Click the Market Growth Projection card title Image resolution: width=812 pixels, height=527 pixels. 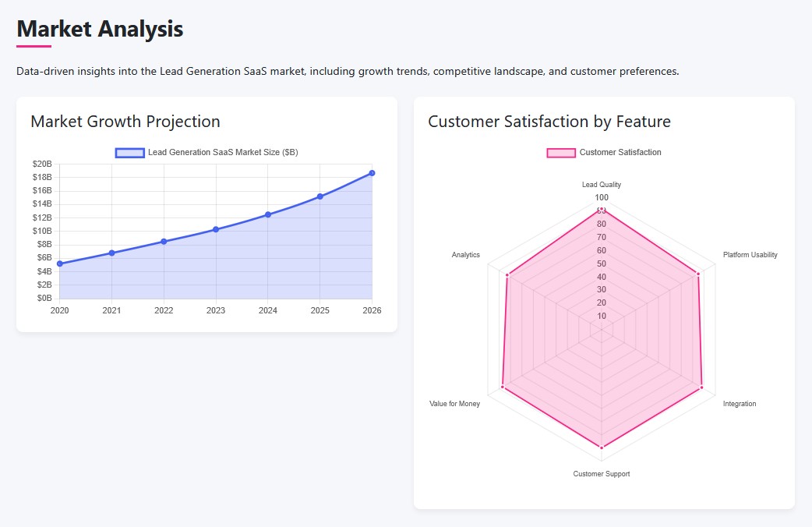[x=125, y=122]
